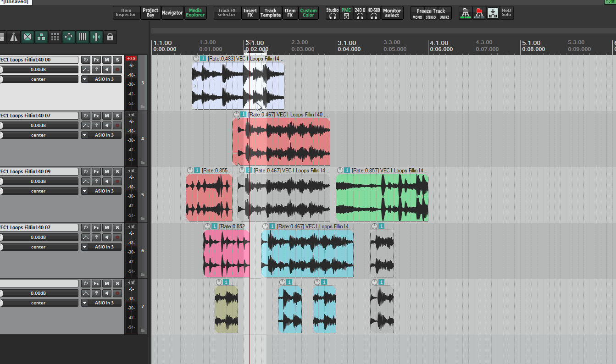Toggle the FX bypass power button on track 4
This screenshot has height=364, width=616.
coord(86,116)
